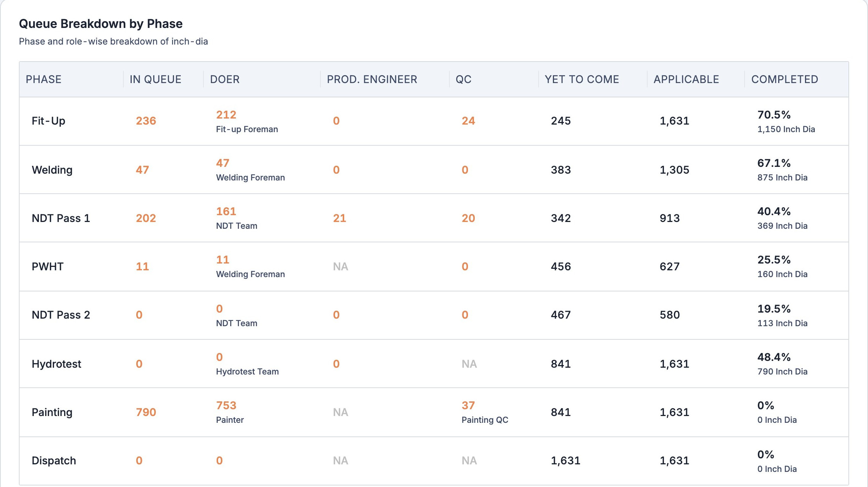Click the APPLICABLE column header
This screenshot has height=487, width=868.
point(686,79)
